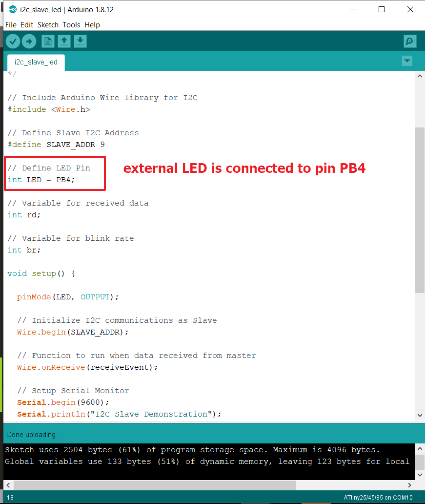
Task: Click the Verify sketch checkmark button
Action: click(13, 42)
